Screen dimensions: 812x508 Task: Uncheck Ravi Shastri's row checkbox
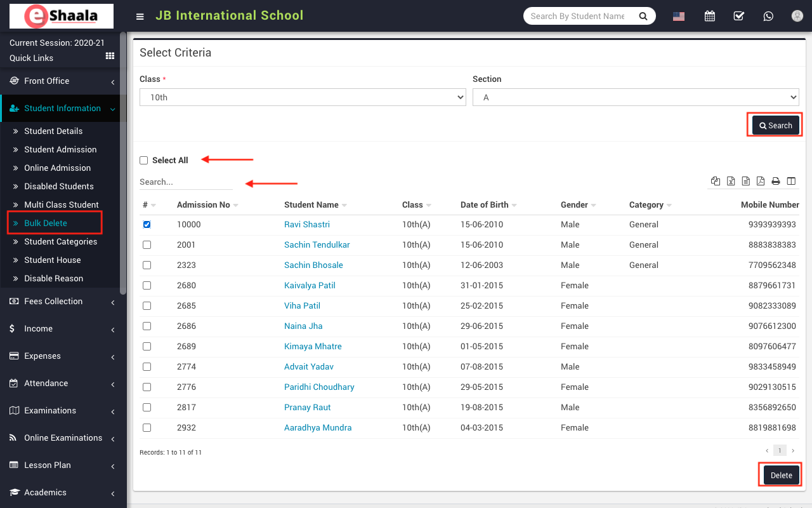point(147,225)
